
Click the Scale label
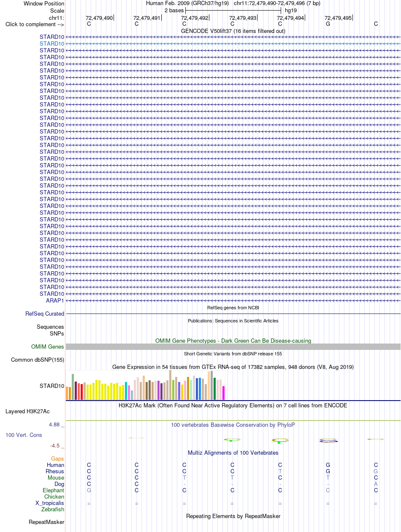click(57, 11)
